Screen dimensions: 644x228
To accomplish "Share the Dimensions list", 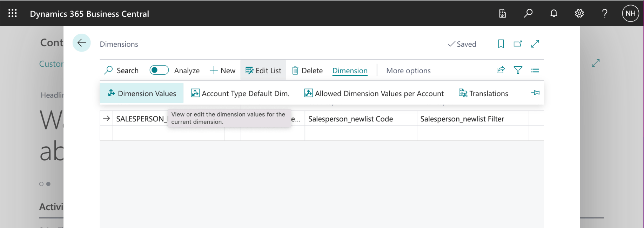I will point(501,70).
